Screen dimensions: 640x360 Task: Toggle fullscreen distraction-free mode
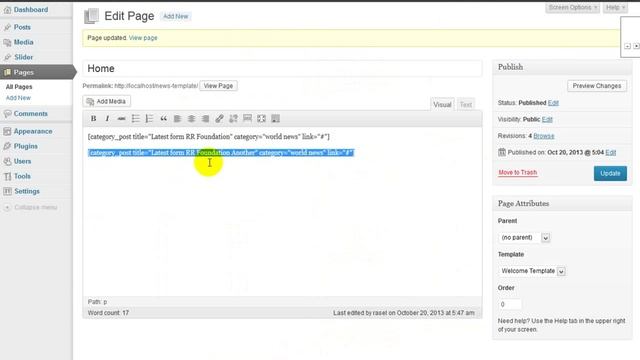(261, 118)
